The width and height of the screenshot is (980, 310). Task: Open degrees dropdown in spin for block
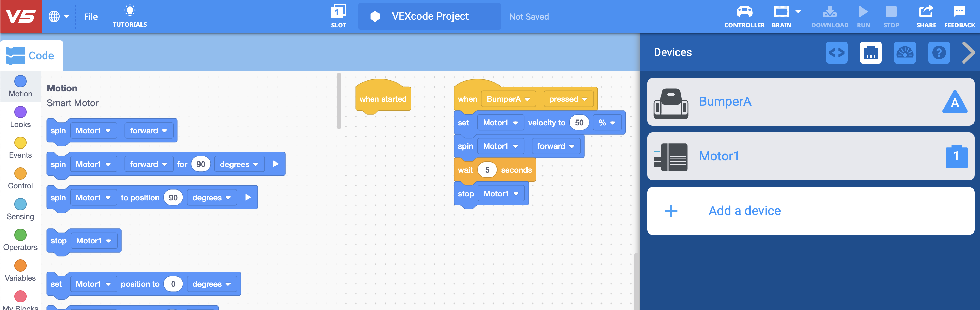[239, 164]
